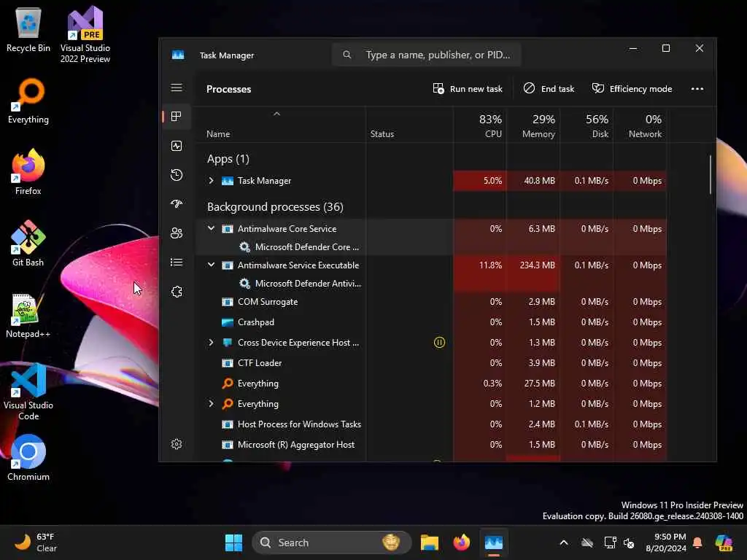Image resolution: width=747 pixels, height=560 pixels.
Task: Click the Task Manager taskbar icon
Action: point(494,542)
